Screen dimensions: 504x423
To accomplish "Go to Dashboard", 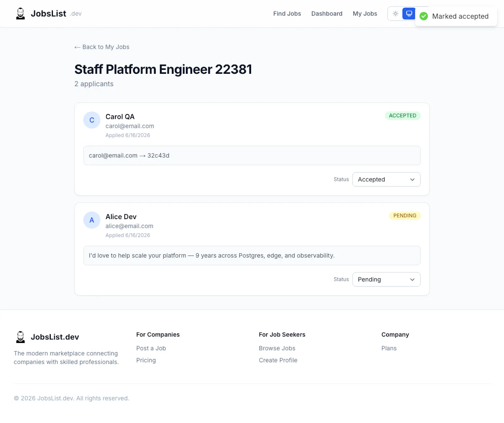I will pyautogui.click(x=327, y=14).
